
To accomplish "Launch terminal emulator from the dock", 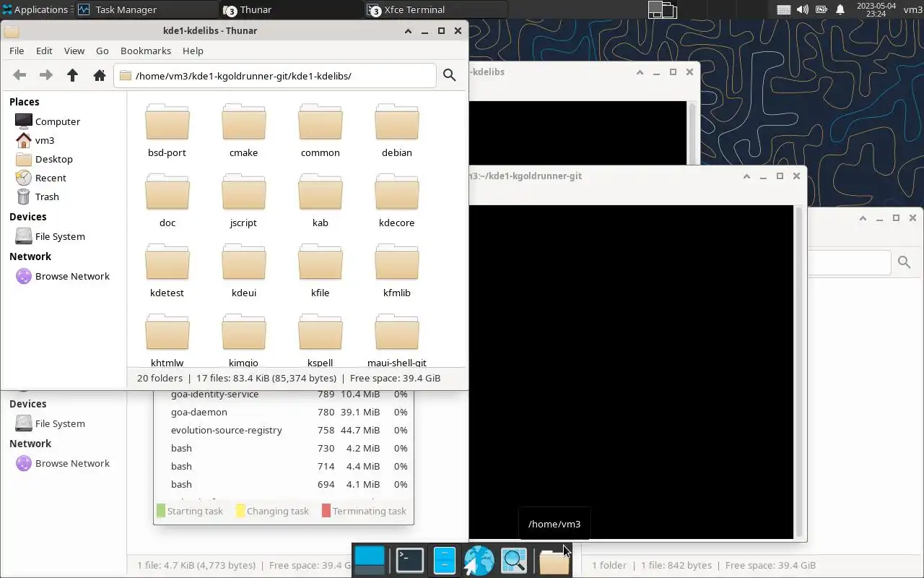I will point(409,561).
